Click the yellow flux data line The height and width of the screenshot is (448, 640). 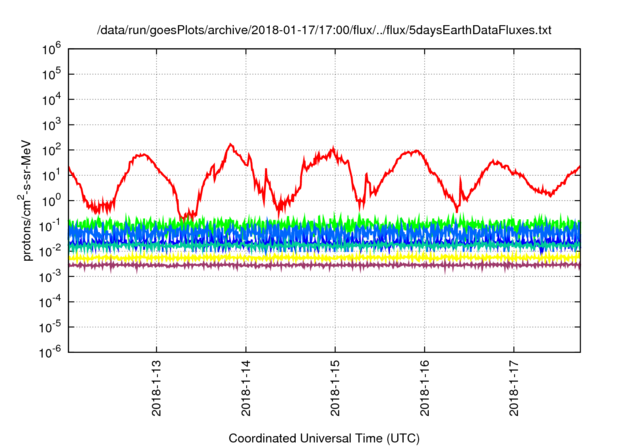[x=324, y=257]
